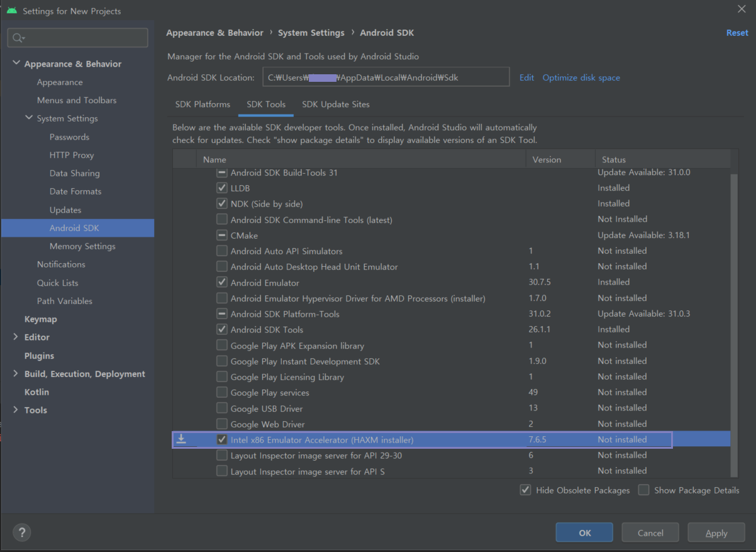The width and height of the screenshot is (756, 552).
Task: Click the help question mark button
Action: click(x=22, y=532)
